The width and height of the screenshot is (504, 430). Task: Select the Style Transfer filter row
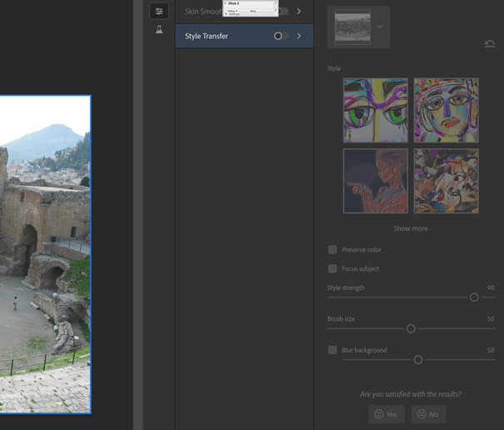point(244,36)
